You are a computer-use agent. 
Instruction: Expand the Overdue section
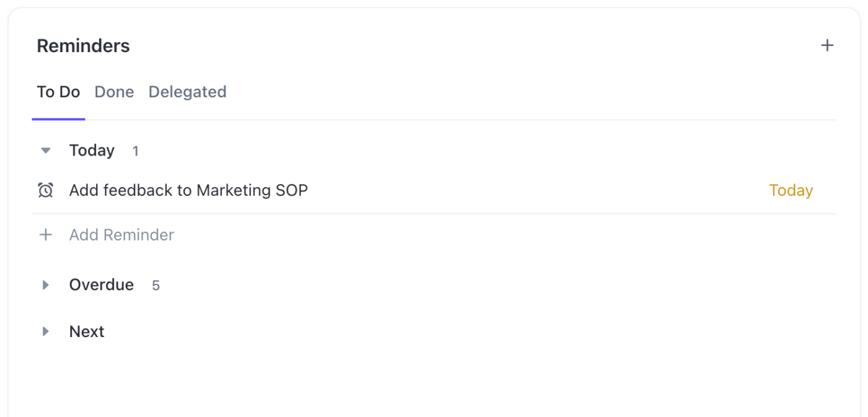45,284
